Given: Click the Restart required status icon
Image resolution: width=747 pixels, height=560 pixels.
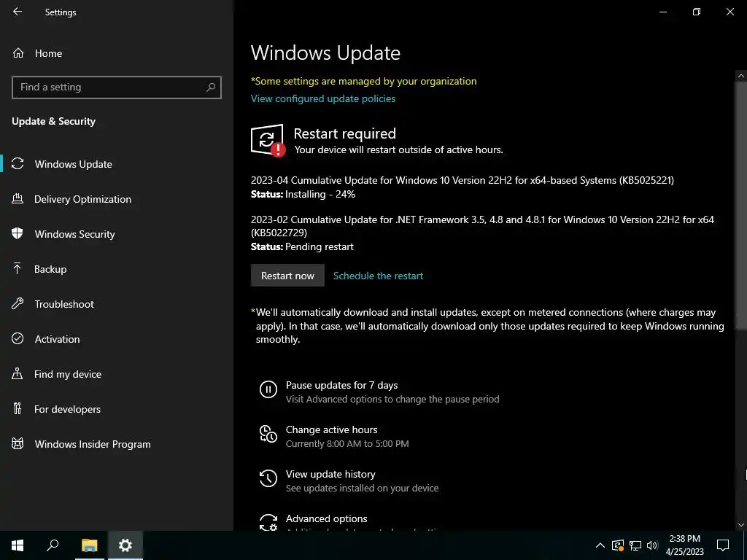Looking at the screenshot, I should pyautogui.click(x=268, y=141).
